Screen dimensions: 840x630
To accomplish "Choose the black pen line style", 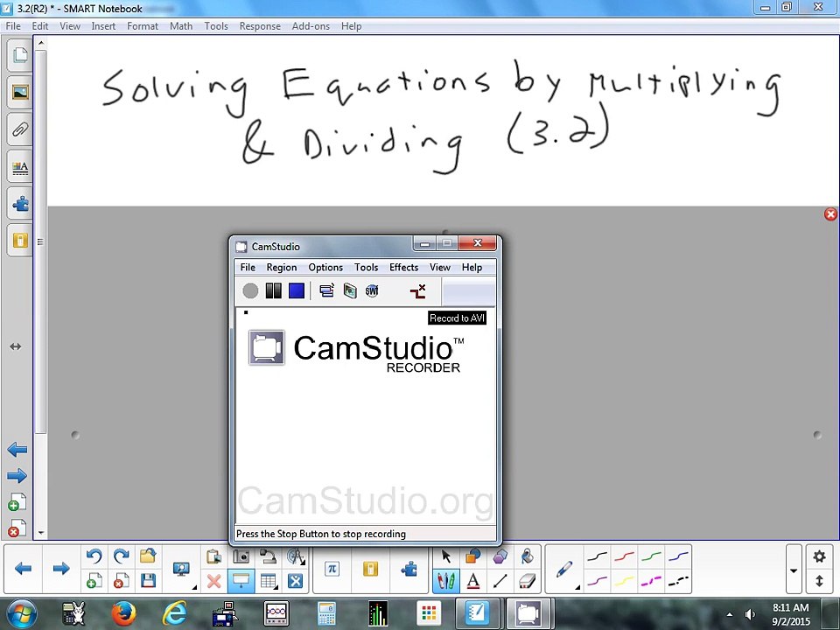I will pos(598,557).
